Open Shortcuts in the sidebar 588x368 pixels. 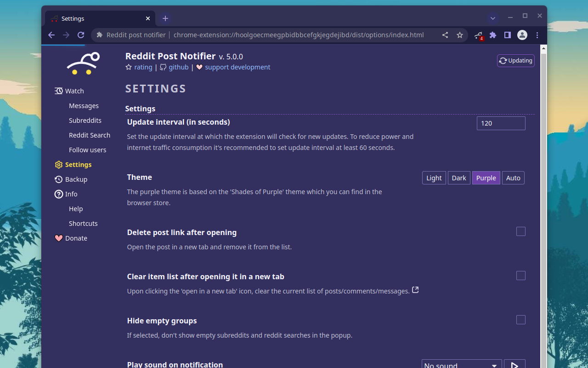(x=83, y=224)
